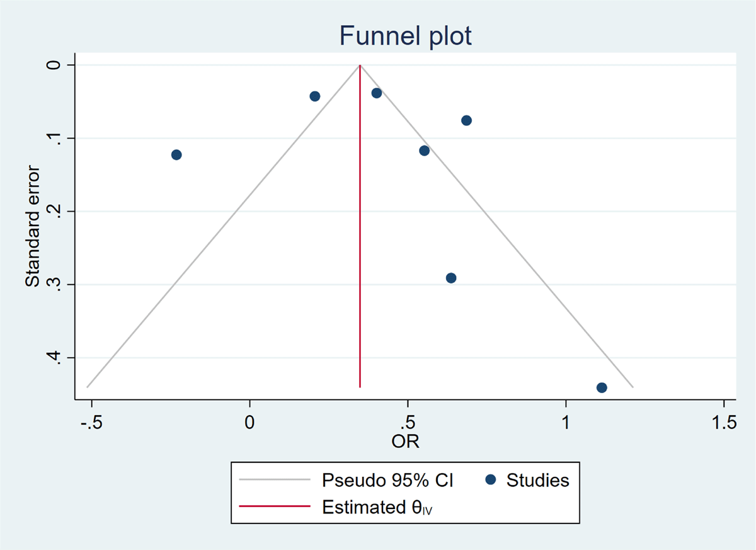Click study dot just left of red line
Viewport: 756px width, 550px height.
(315, 96)
